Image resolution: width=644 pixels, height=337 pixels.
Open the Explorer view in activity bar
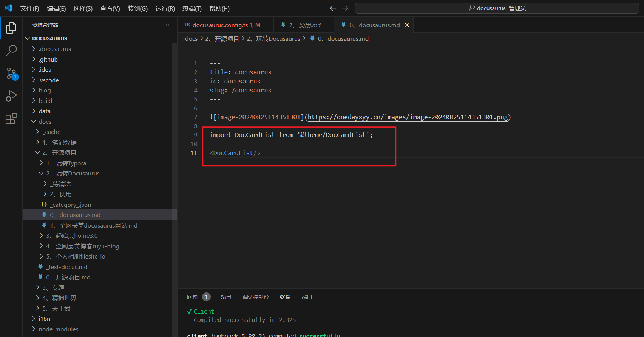pos(11,28)
